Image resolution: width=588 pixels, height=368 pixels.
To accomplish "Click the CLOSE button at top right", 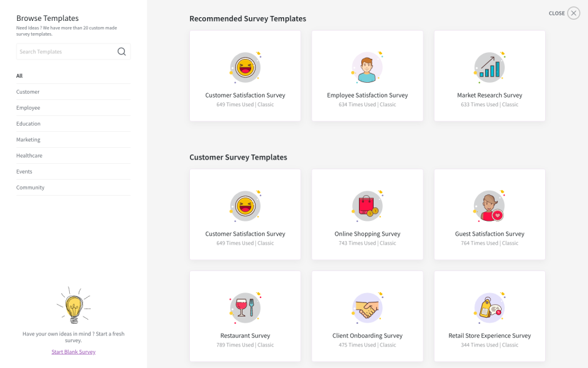I will pos(563,13).
